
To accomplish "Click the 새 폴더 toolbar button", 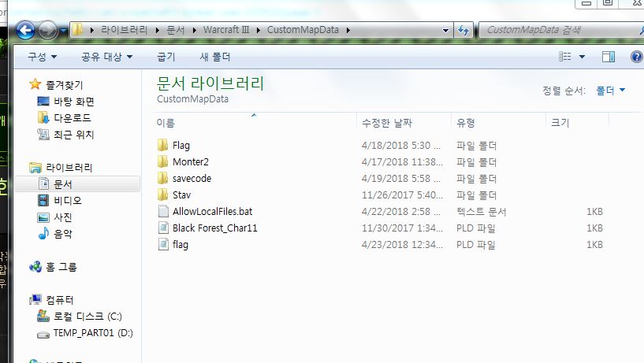I will pyautogui.click(x=215, y=57).
